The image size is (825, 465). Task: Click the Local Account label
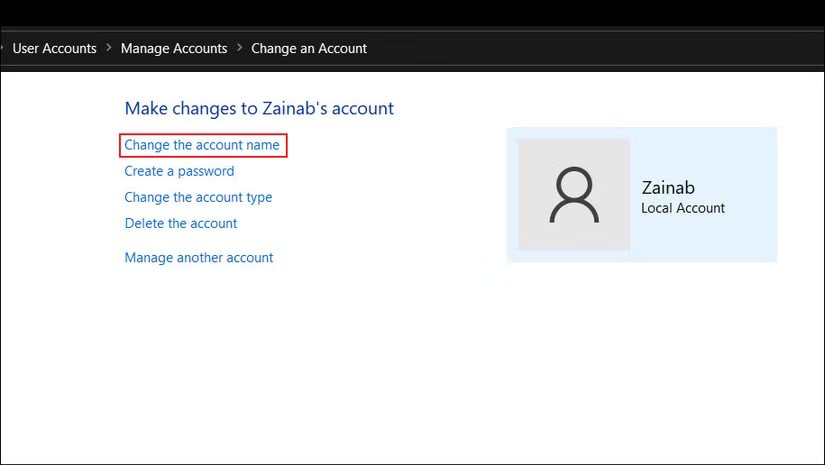(x=683, y=208)
